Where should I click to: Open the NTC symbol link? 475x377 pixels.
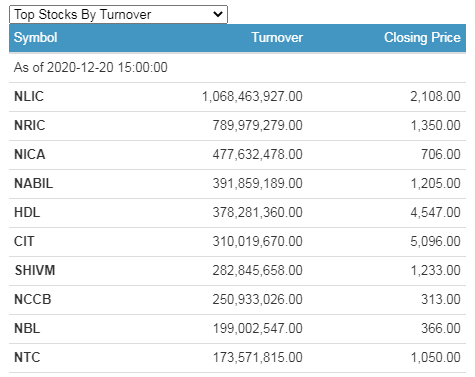(27, 357)
